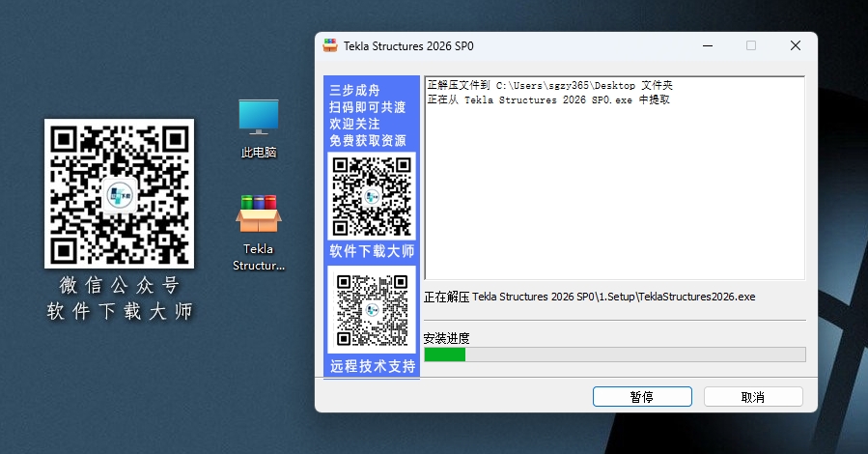Select the Tekla Structur... archive desktop icon

click(x=259, y=233)
